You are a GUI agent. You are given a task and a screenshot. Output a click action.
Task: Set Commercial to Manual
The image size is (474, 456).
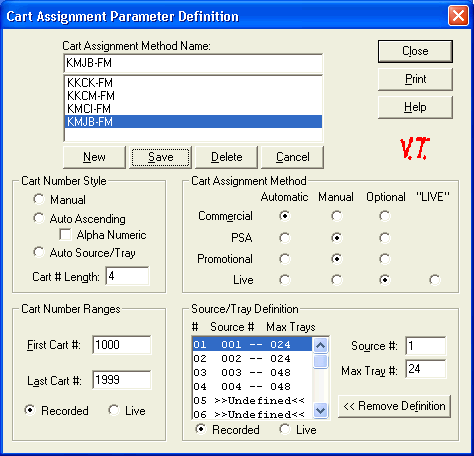(x=337, y=216)
